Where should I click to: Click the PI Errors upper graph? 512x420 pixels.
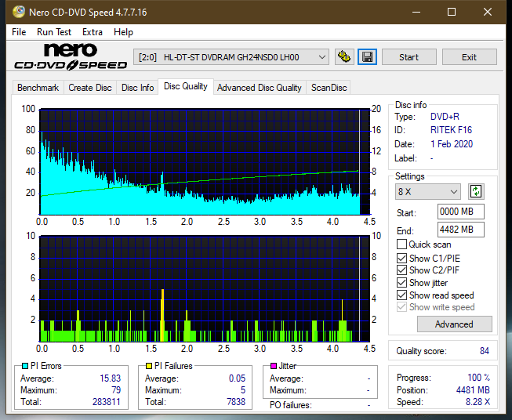tap(205, 162)
